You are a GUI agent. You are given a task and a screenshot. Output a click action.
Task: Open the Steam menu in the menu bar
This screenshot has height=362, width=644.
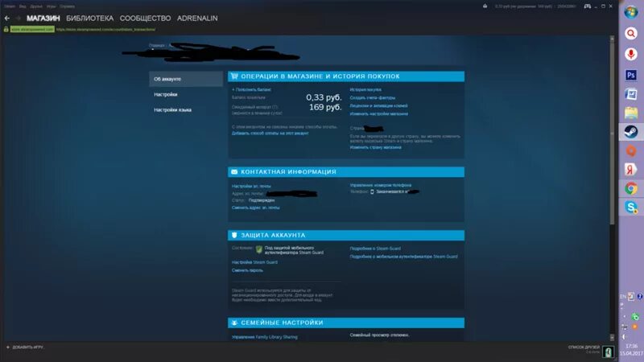click(x=10, y=6)
